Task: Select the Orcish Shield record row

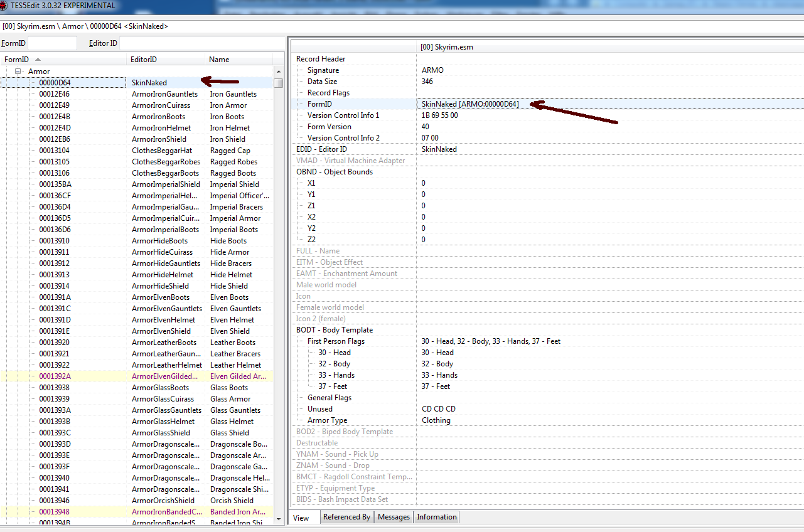Action: (137, 500)
